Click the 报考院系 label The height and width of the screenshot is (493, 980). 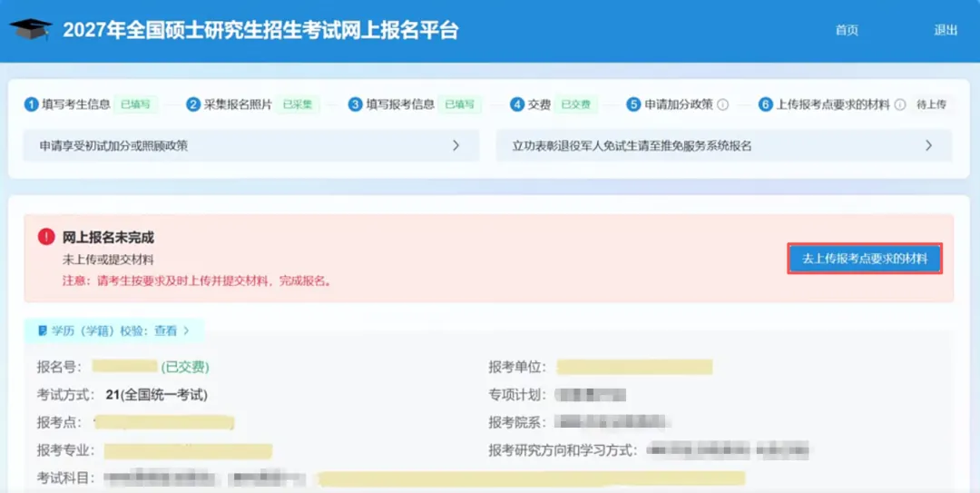517,422
